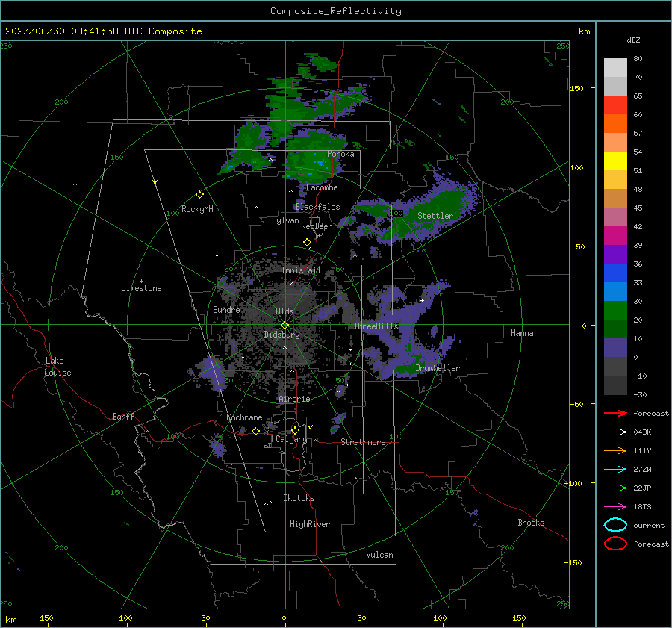This screenshot has height=628, width=672.
Task: Click the yellow radar site diamond at Olds
Action: [284, 326]
